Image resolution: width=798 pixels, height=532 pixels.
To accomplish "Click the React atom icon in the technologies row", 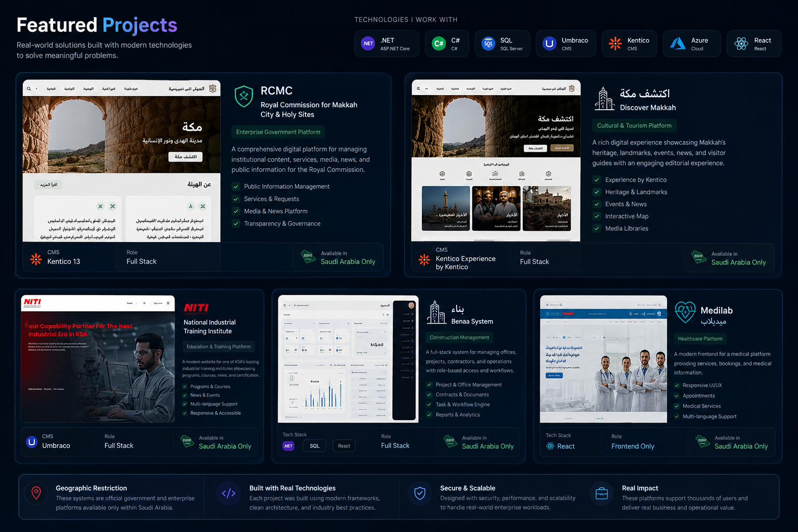I will pyautogui.click(x=741, y=44).
